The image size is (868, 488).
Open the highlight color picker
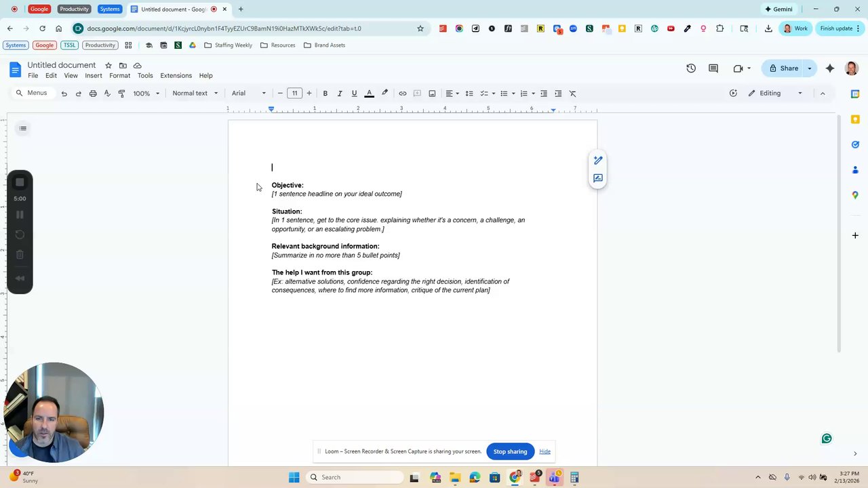point(384,94)
